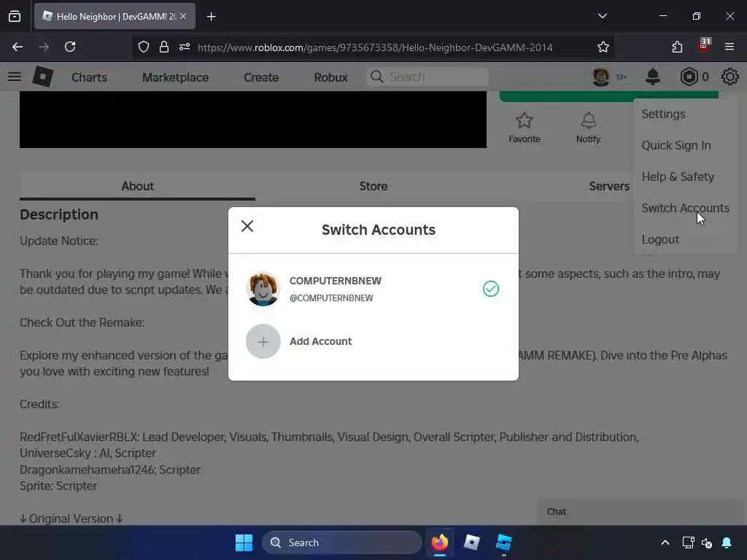Go to the Create page

pyautogui.click(x=261, y=77)
